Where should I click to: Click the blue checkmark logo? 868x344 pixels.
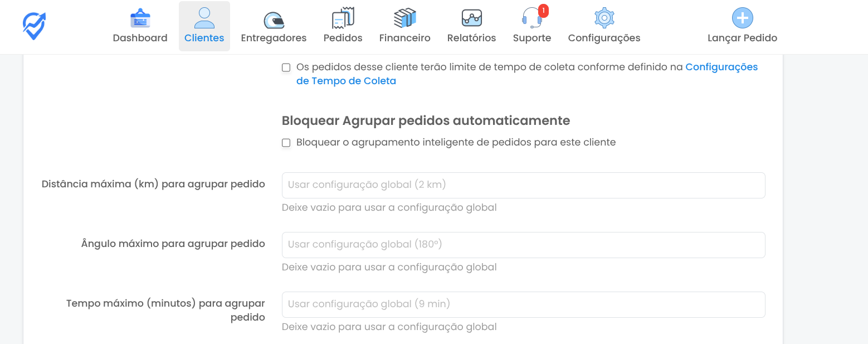point(34,26)
